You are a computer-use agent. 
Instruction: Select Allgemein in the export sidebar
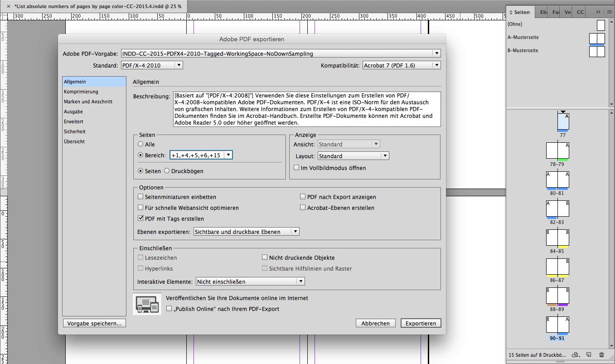pyautogui.click(x=94, y=82)
